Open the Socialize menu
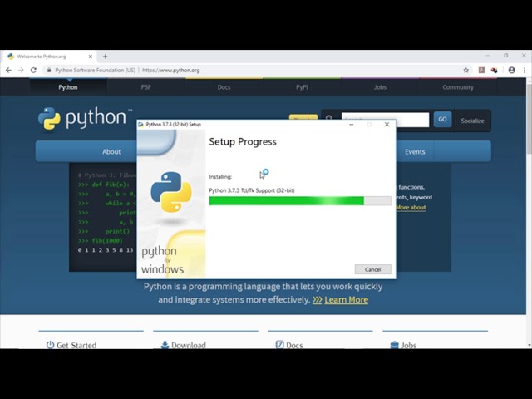Image resolution: width=532 pixels, height=399 pixels. pyautogui.click(x=472, y=121)
